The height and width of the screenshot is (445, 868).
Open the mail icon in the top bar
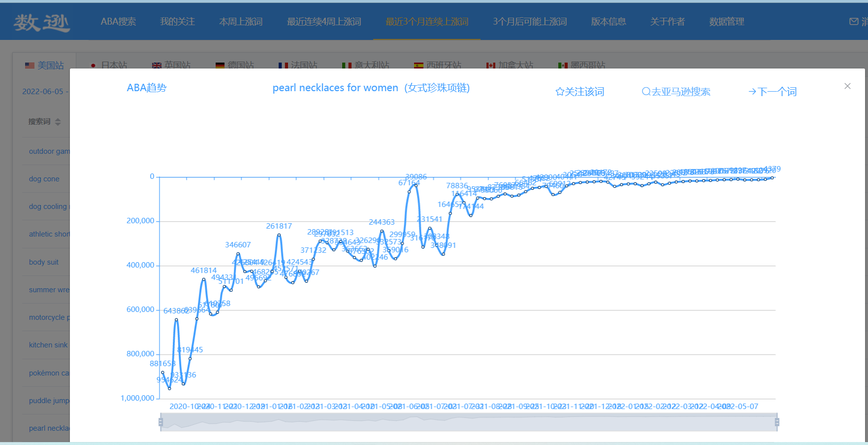click(x=854, y=21)
